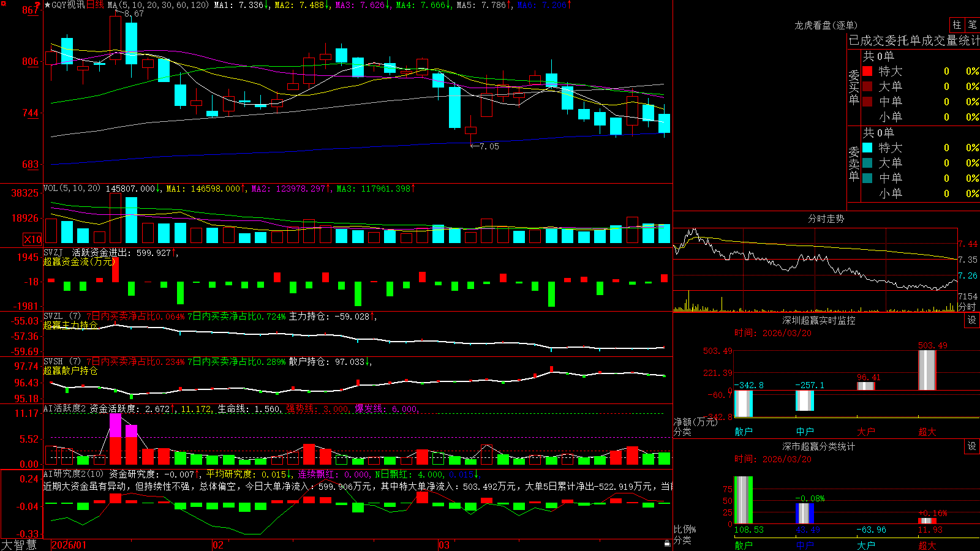Click the 超赢资金流(万元) label
The width and height of the screenshot is (980, 551).
tap(79, 261)
